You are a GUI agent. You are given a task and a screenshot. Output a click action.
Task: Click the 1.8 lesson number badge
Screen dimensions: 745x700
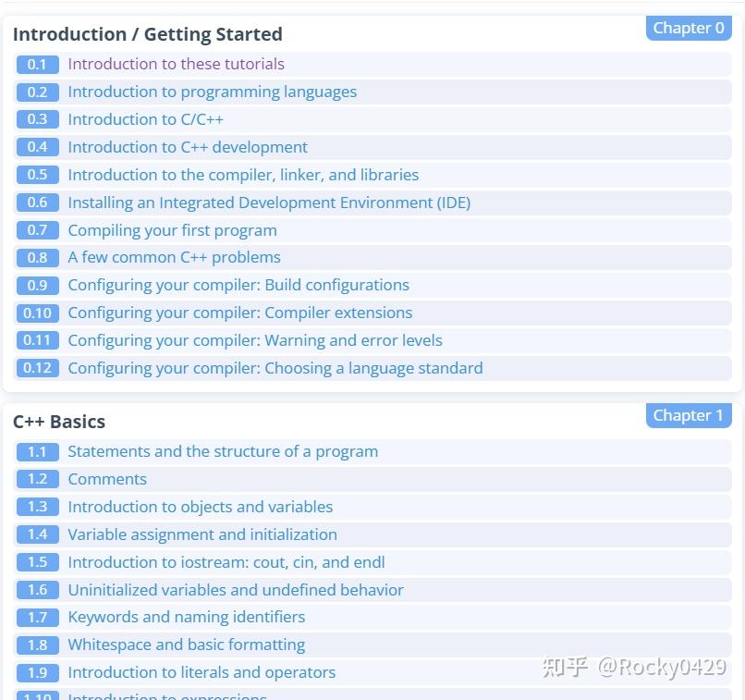tap(37, 645)
